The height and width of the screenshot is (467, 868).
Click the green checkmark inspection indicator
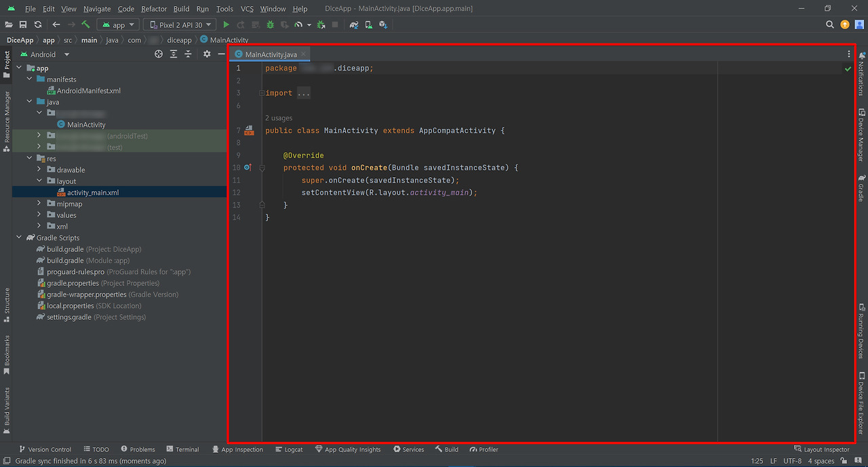pyautogui.click(x=848, y=69)
